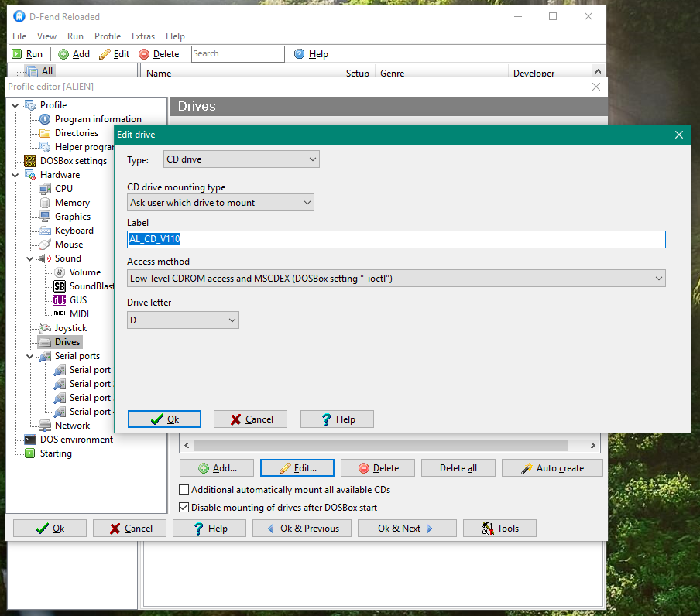Expand the Access method dropdown
The image size is (700, 616).
pyautogui.click(x=396, y=279)
